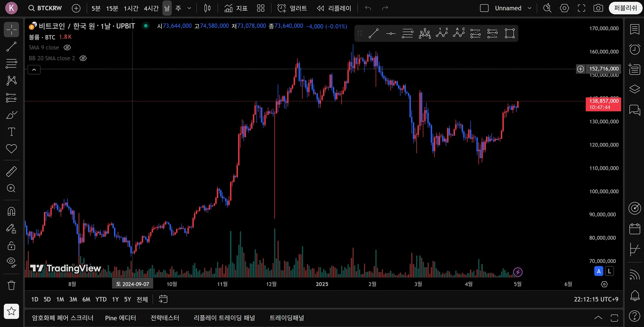
Task: Open price scale settings gear
Action: (604, 284)
